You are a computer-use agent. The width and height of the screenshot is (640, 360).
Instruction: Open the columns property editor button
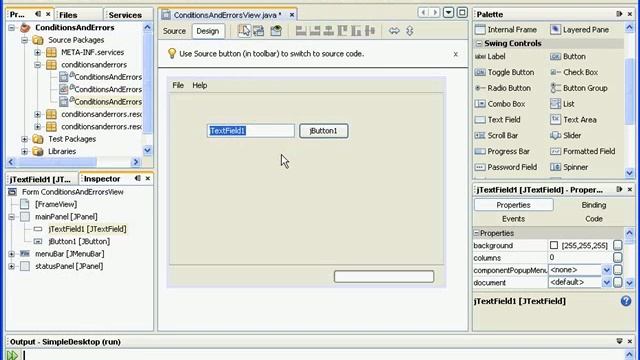coord(618,258)
